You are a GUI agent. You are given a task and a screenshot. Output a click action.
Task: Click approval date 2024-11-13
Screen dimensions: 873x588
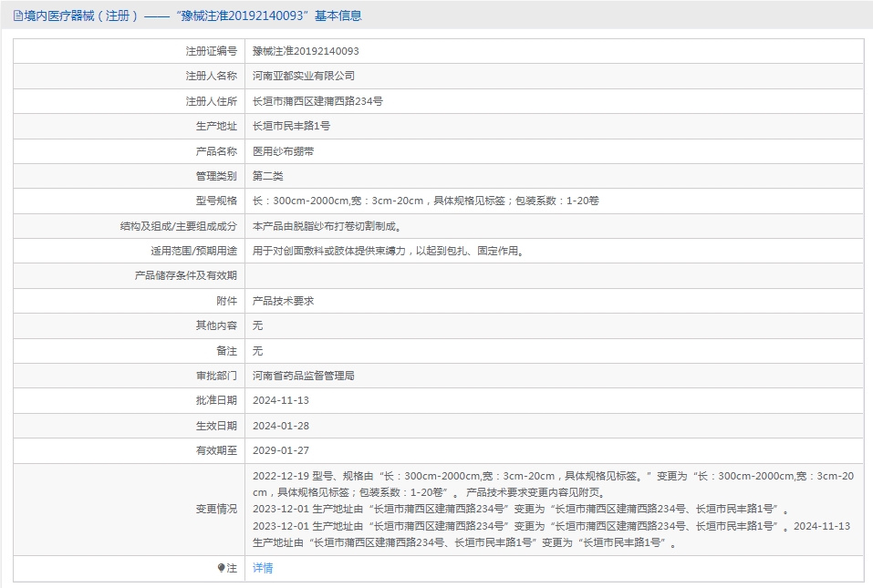point(281,400)
